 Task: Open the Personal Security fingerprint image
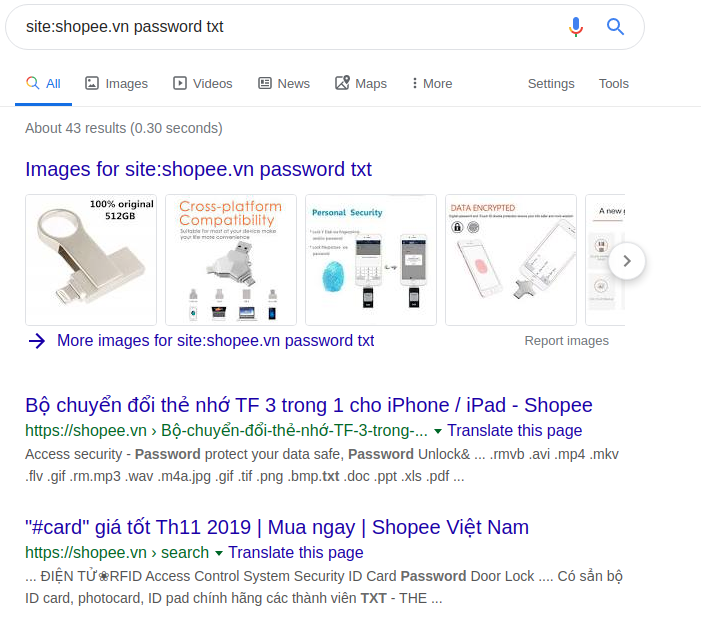[x=371, y=260]
